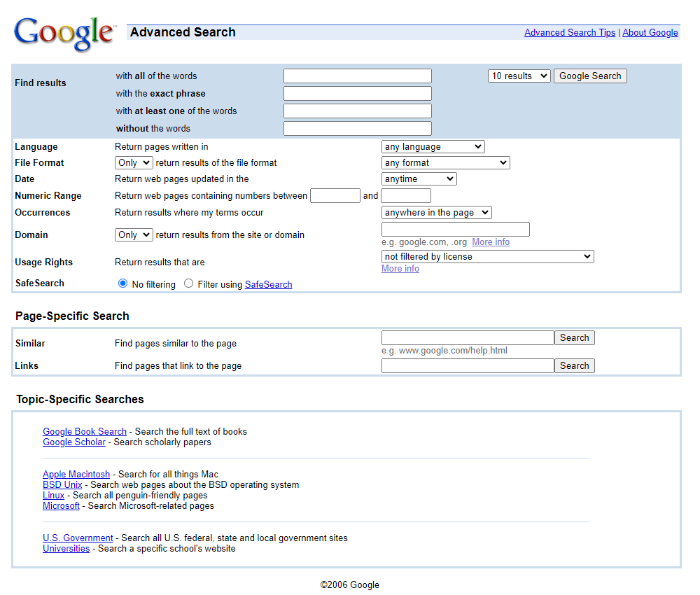Focus the site or domain input field

456,230
